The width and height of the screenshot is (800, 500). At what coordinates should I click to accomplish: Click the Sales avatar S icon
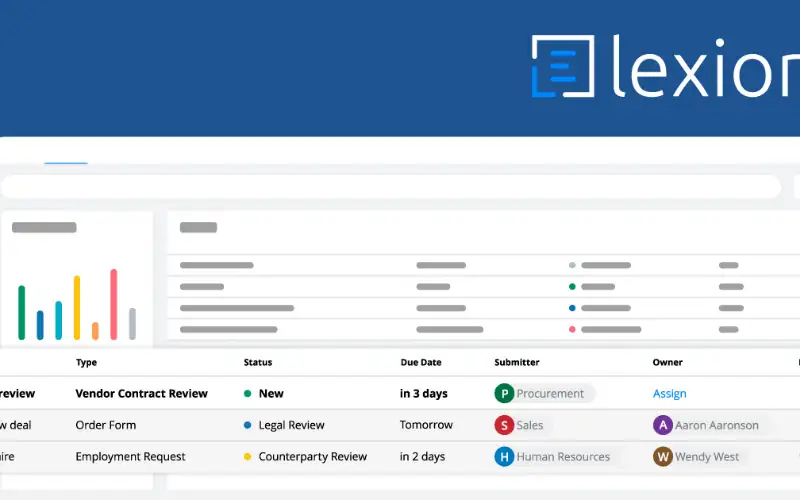pyautogui.click(x=504, y=425)
